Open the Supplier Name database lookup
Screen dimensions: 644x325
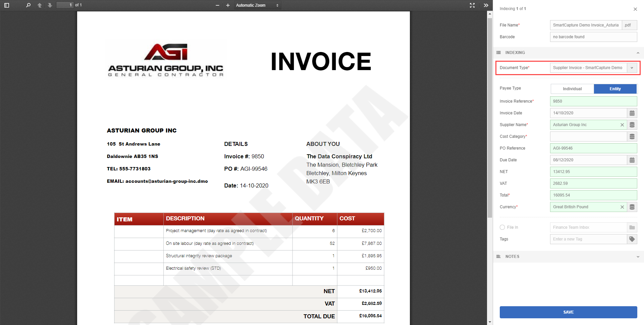point(632,125)
